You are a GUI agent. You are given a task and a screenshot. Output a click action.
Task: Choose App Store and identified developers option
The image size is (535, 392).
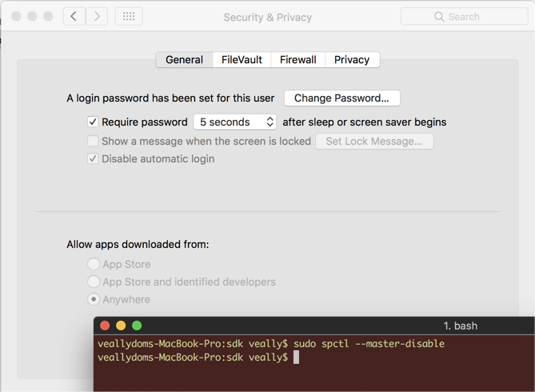tap(94, 282)
